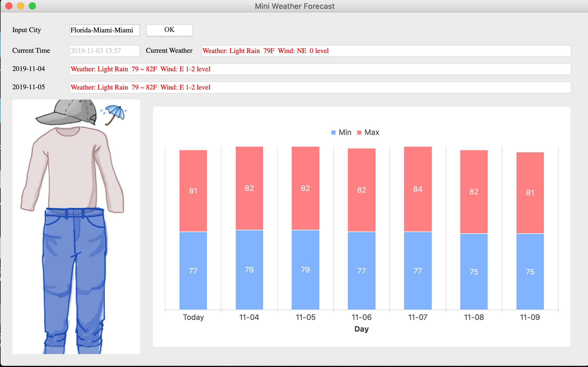
Task: Toggle the Min series legend label
Action: 345,133
